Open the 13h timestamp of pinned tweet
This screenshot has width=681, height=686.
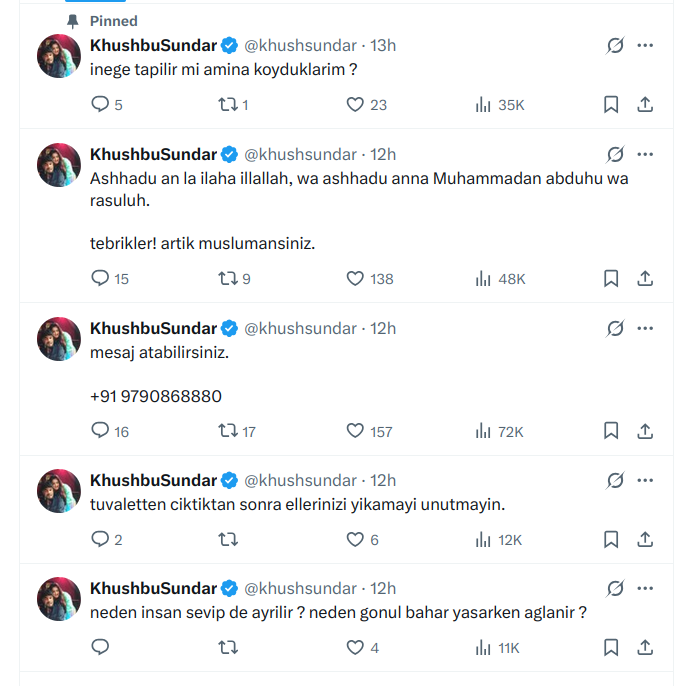pyautogui.click(x=383, y=45)
